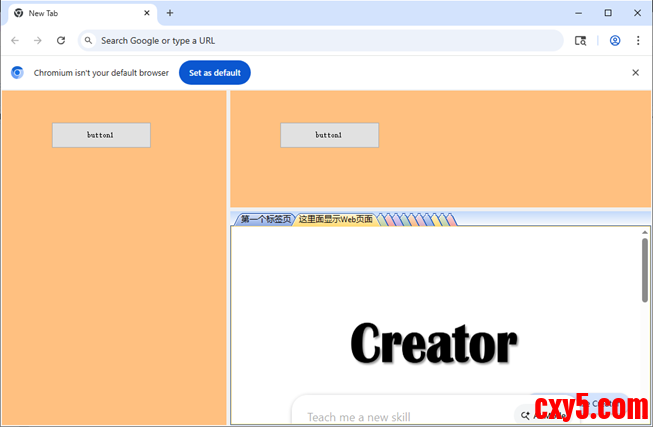Viewport: 653px width, 427px height.
Task: Switch to the 第一个标签页 tab
Action: 265,219
